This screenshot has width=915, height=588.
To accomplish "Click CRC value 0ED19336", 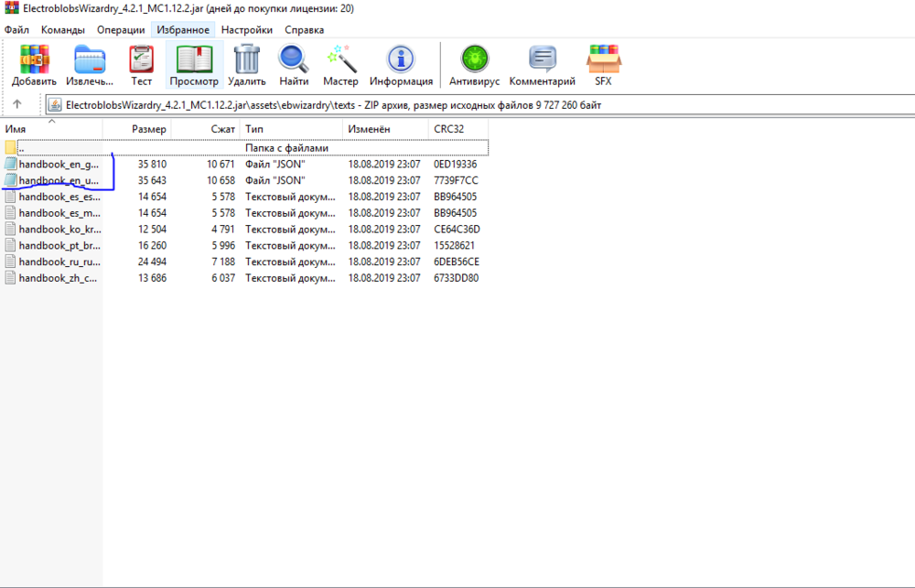I will (x=455, y=164).
